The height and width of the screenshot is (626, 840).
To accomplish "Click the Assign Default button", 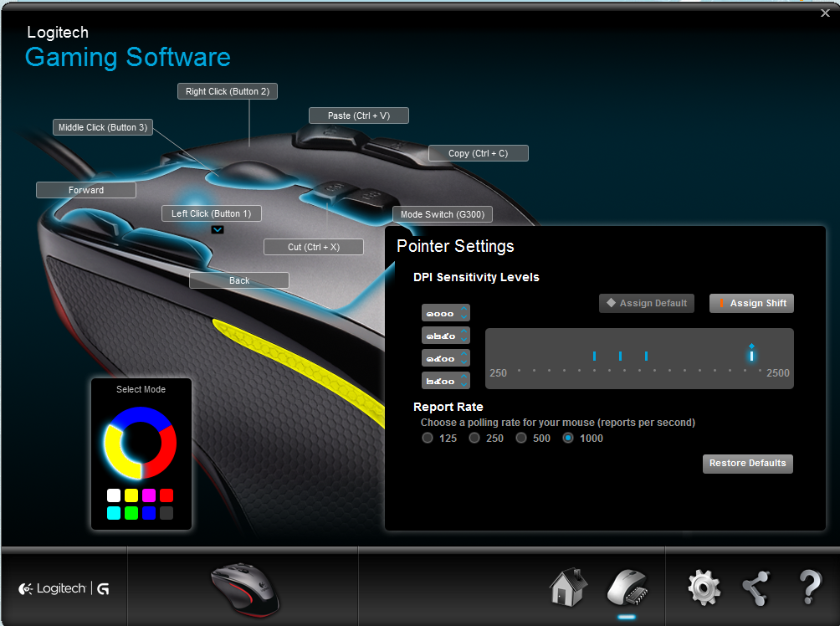I will (x=647, y=303).
